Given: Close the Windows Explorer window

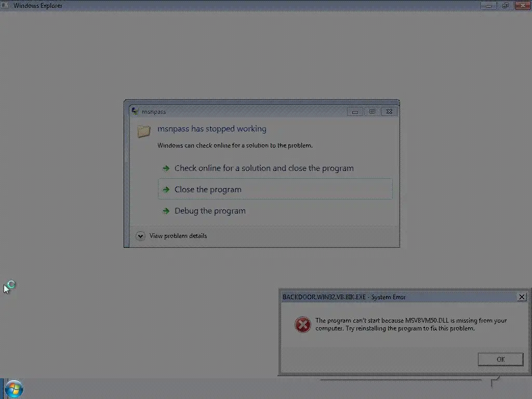Looking at the screenshot, I should coord(523,5).
